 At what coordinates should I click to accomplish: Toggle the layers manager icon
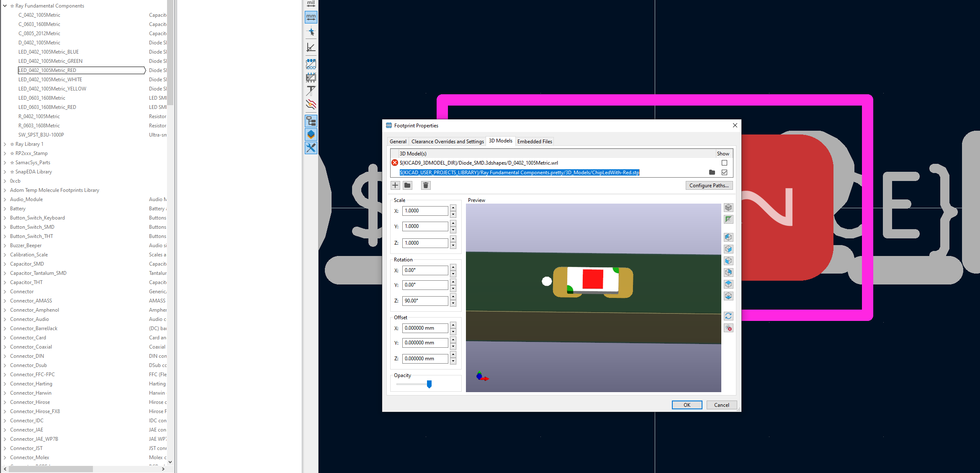[311, 134]
